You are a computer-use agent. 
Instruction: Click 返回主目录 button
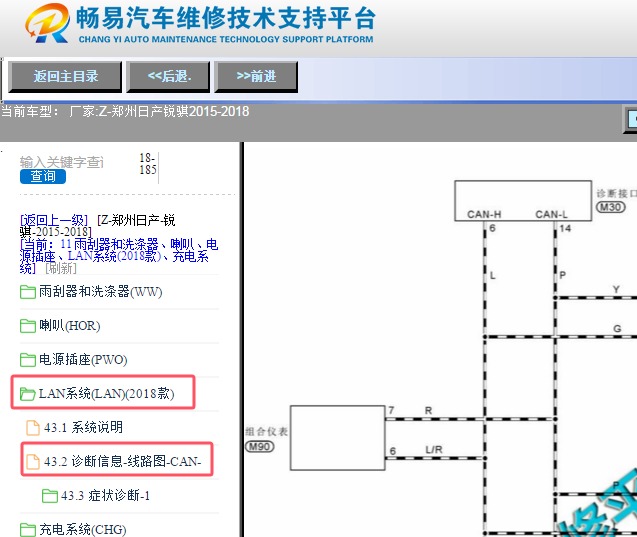[65, 76]
